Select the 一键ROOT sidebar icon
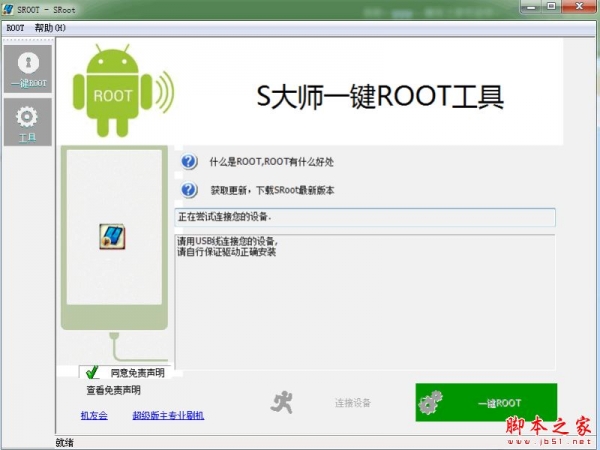Screen dimensions: 600x450 click(28, 69)
